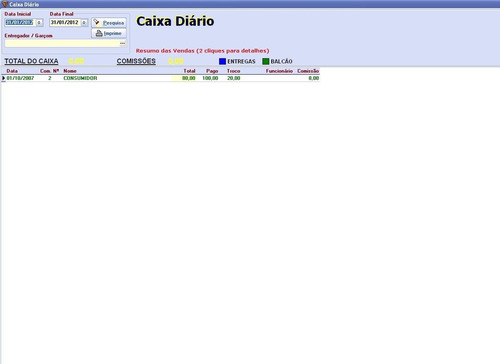Screen dimensions: 500x364
Task: Click the Pago column header
Action: pos(212,71)
